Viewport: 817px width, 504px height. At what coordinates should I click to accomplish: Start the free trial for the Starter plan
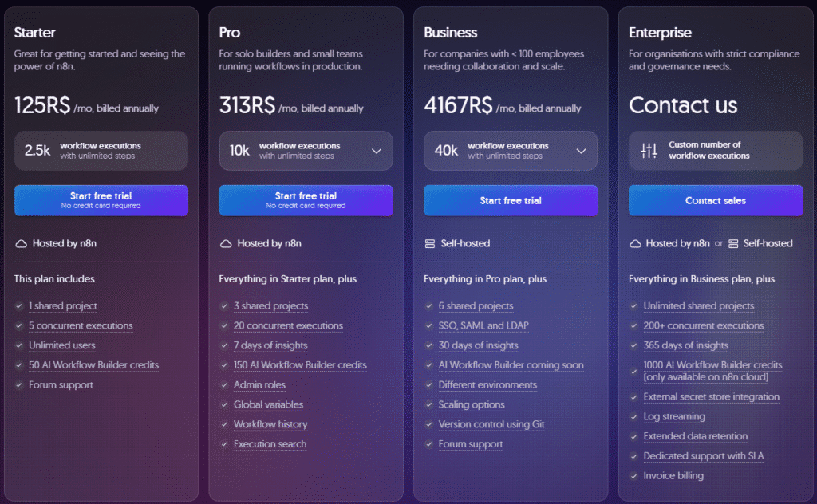click(101, 200)
